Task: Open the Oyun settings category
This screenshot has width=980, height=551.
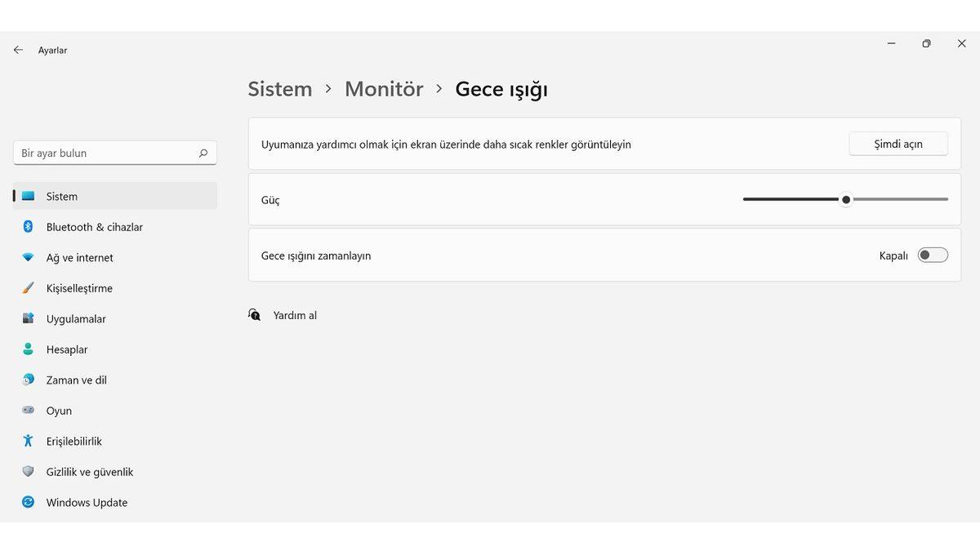Action: [x=59, y=411]
